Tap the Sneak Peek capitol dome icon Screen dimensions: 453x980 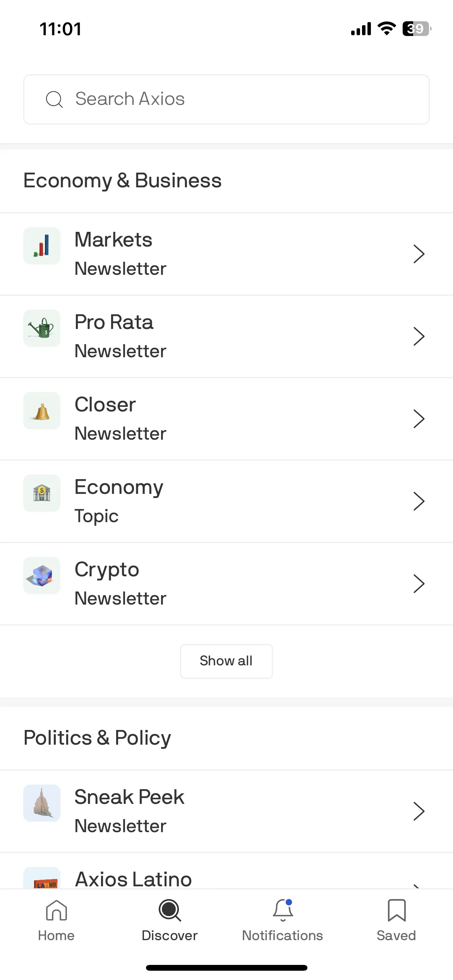[x=42, y=803]
